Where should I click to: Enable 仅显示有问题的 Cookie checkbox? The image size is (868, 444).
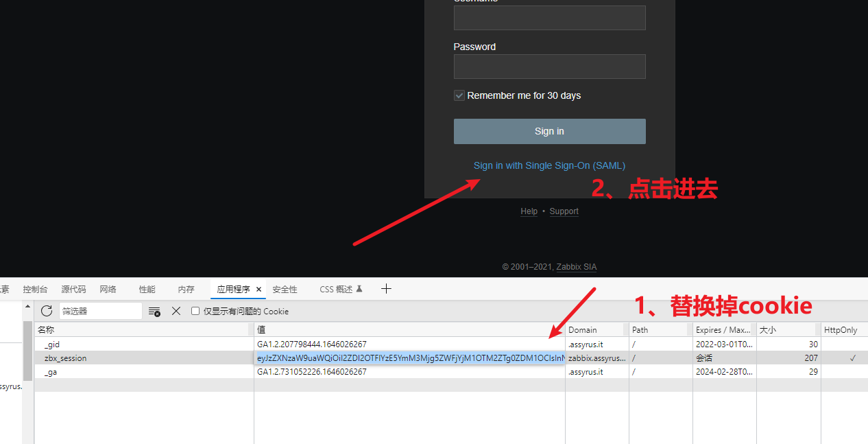tap(195, 311)
